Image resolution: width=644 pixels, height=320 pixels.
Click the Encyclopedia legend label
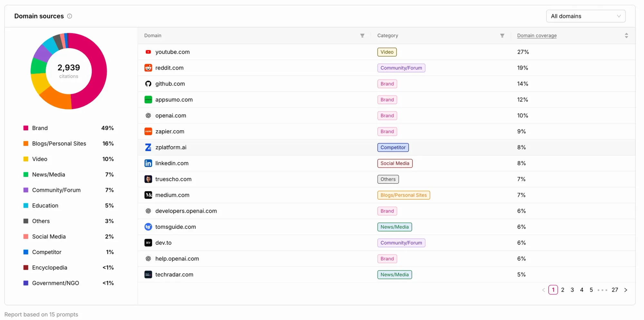point(50,268)
